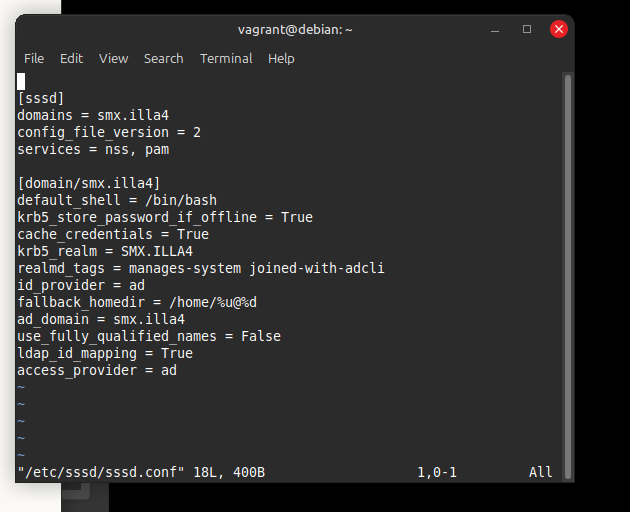Viewport: 630px width, 512px height.
Task: Maximize the terminal window
Action: 527,29
